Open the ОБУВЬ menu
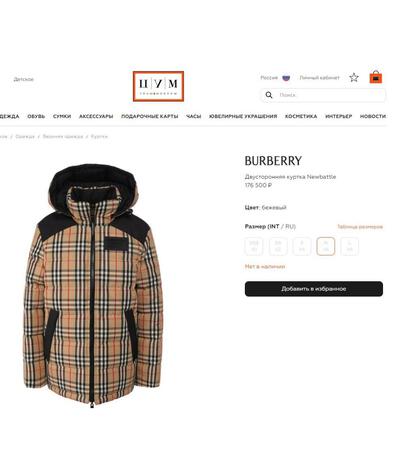 (36, 116)
